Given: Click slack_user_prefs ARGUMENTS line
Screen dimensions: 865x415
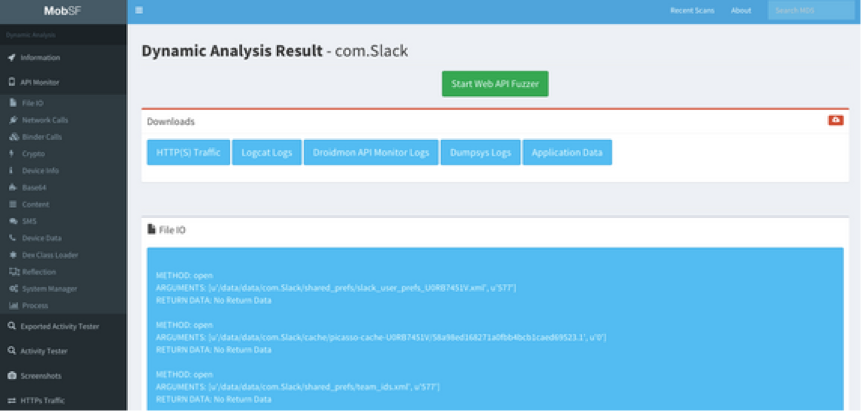Looking at the screenshot, I should click(x=336, y=288).
